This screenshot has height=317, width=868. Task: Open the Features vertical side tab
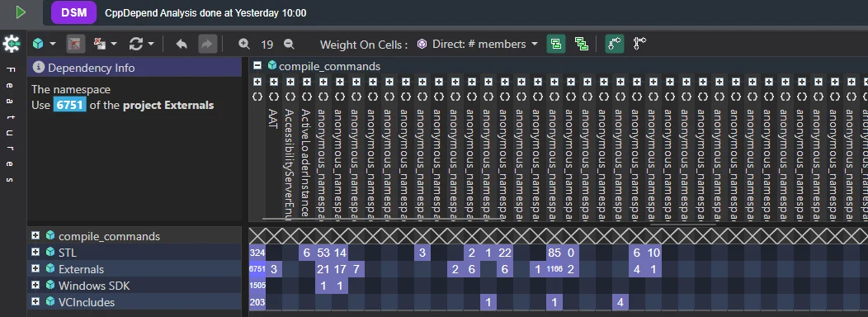(x=11, y=125)
